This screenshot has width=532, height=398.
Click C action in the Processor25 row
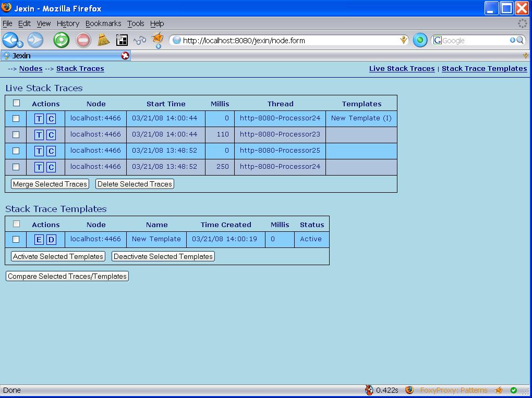[51, 151]
